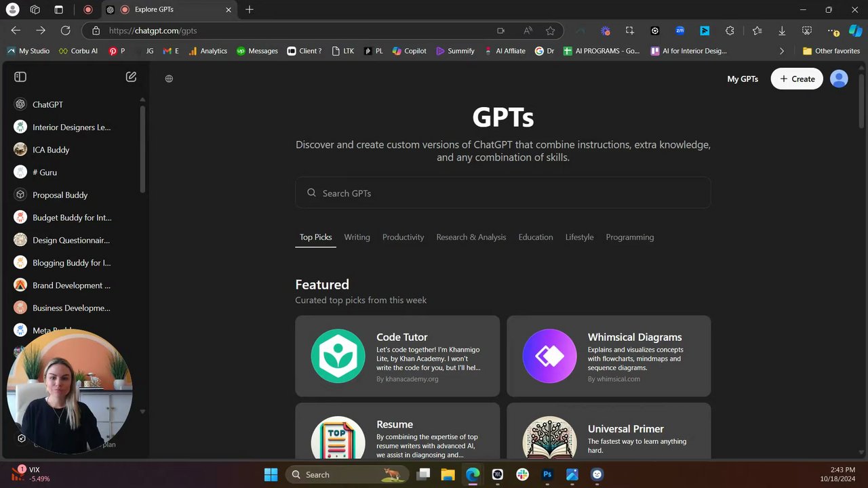868x488 pixels.
Task: Open Copilot icon in browser toolbar
Action: (x=855, y=30)
